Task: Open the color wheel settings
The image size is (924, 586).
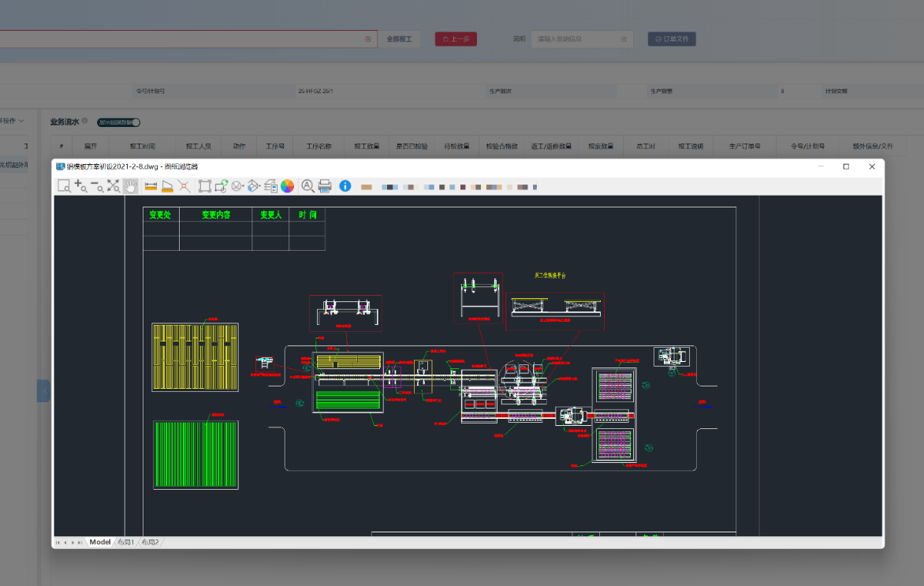Action: click(288, 186)
